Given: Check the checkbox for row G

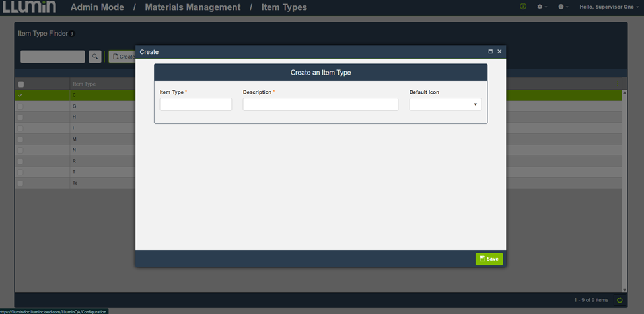Looking at the screenshot, I should pos(20,106).
